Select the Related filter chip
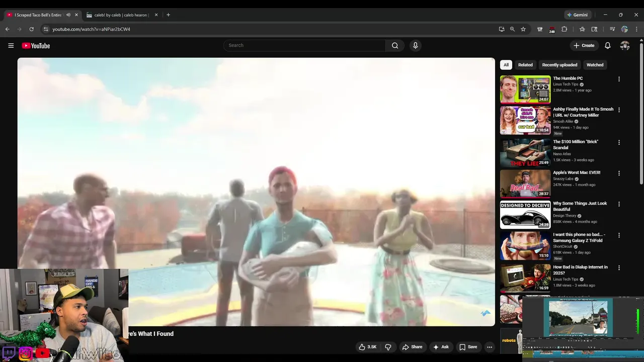This screenshot has height=362, width=644. click(x=525, y=65)
